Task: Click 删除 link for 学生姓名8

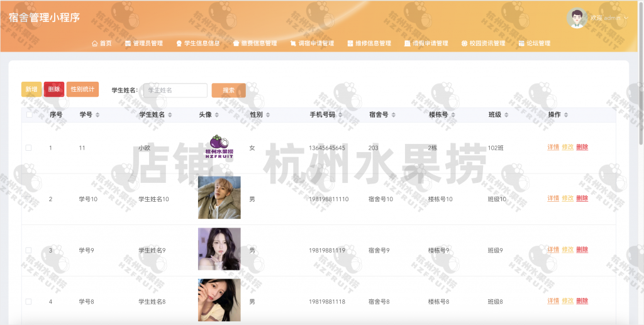Action: click(582, 300)
